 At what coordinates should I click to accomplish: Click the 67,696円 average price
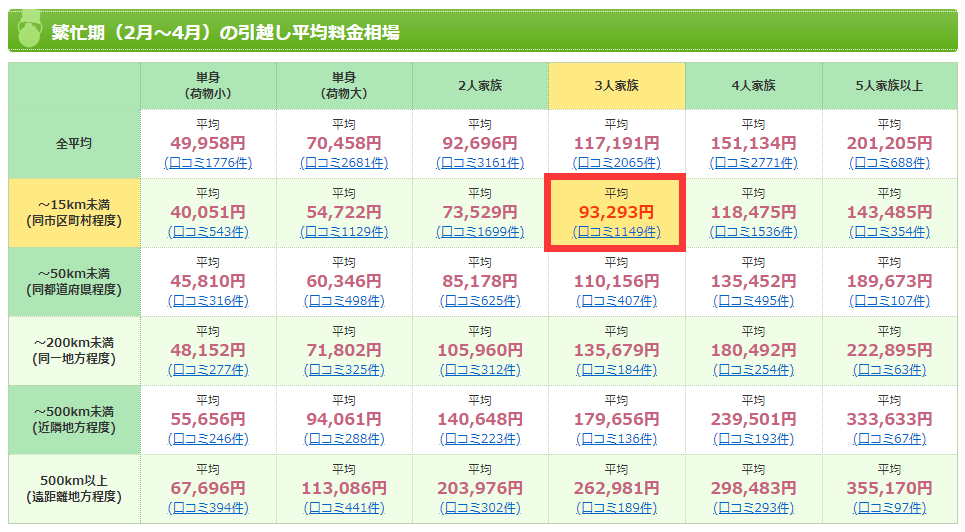[208, 488]
